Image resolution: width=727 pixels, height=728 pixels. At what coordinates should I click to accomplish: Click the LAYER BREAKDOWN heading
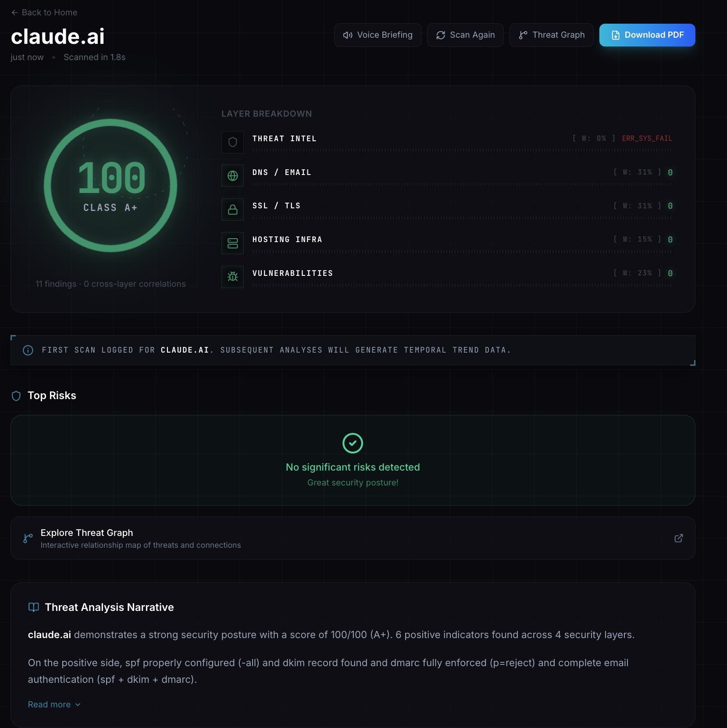click(267, 114)
